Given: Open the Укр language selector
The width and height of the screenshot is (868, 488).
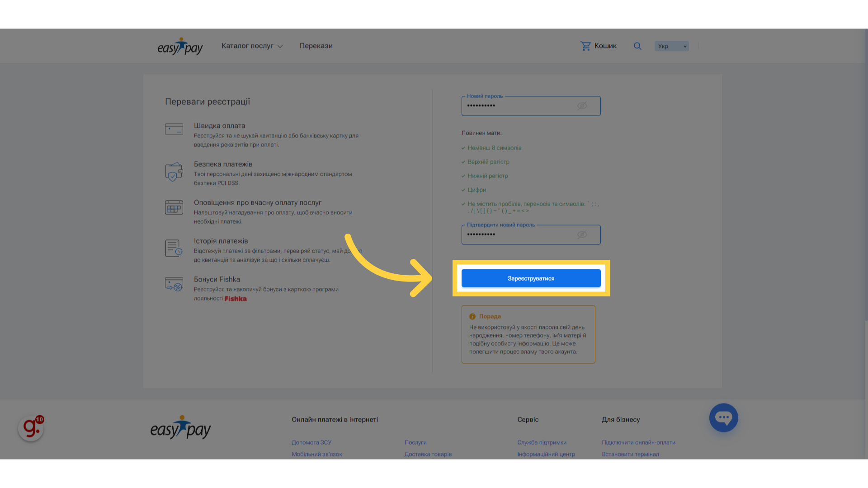Looking at the screenshot, I should click(671, 46).
